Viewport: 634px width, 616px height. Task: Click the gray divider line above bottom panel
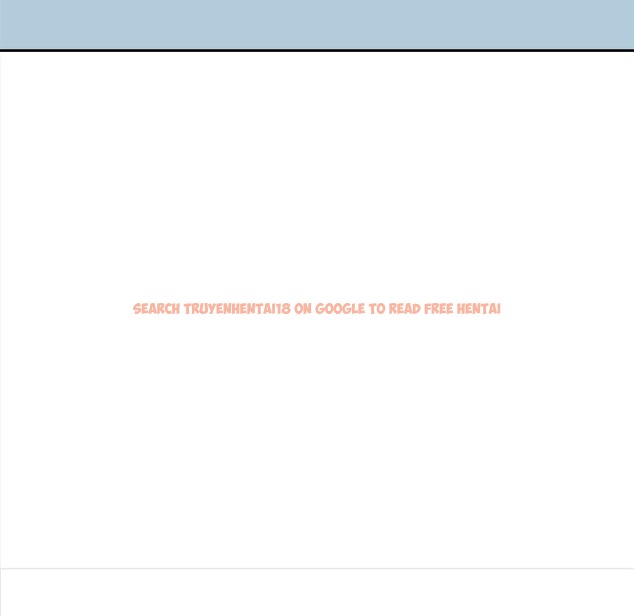click(x=317, y=569)
